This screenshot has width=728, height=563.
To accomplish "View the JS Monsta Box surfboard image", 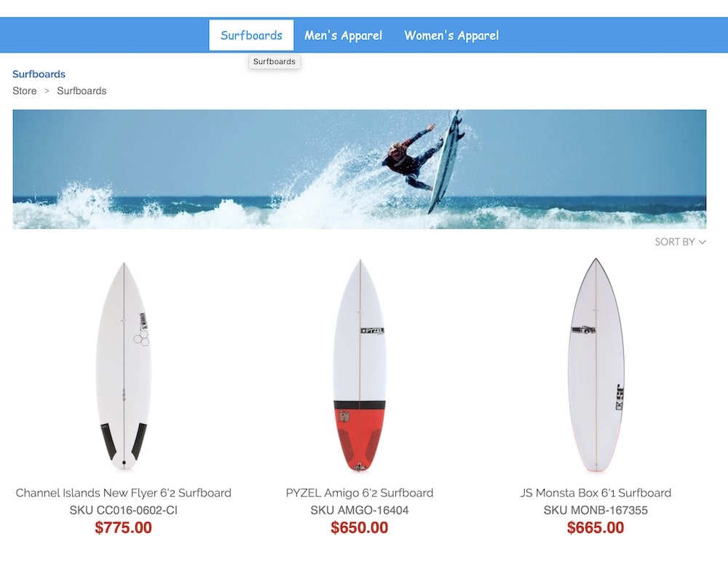I will click(596, 366).
